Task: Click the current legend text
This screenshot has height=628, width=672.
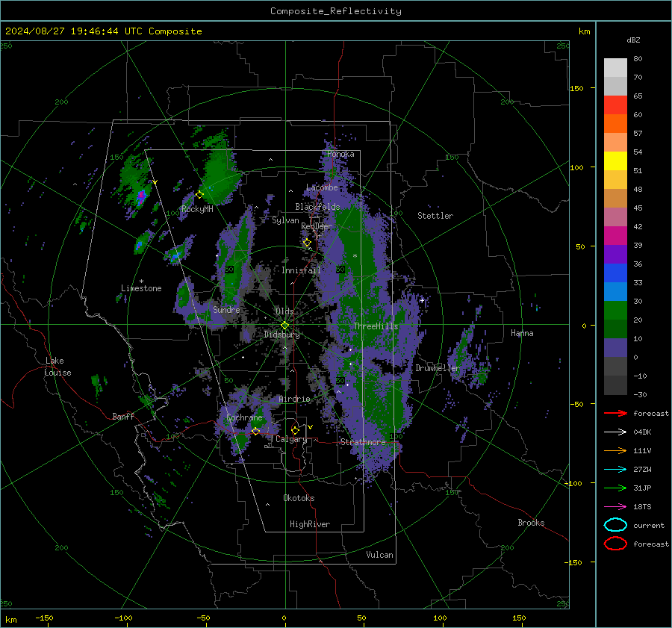Action: pos(649,525)
